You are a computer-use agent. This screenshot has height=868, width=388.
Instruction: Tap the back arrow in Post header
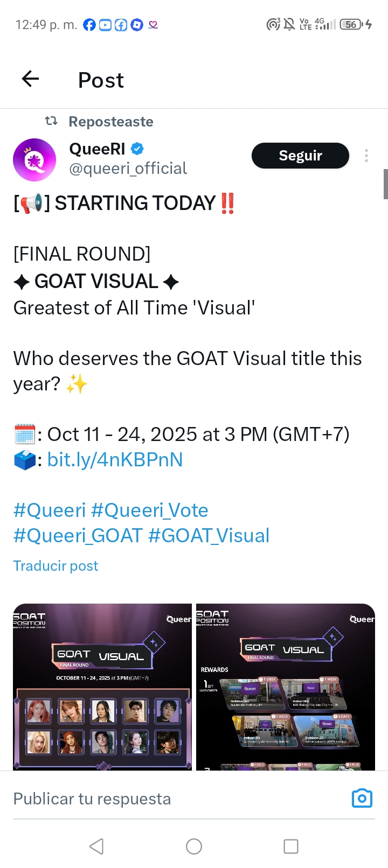tap(31, 79)
